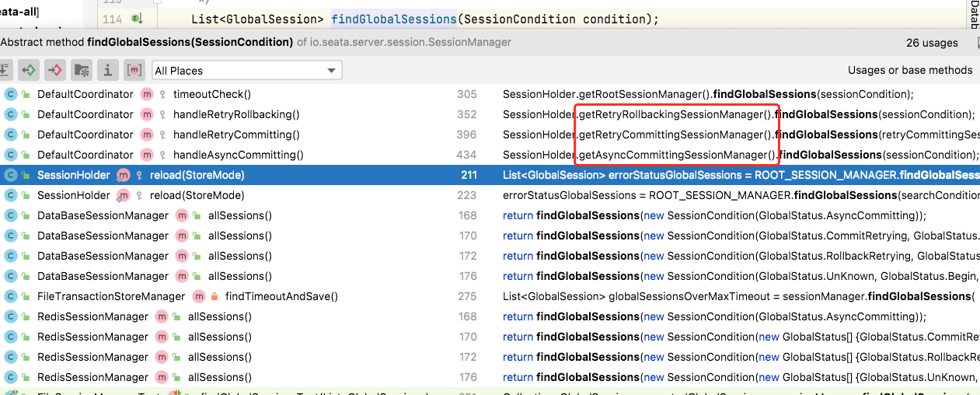
Task: Click the method icon beside timeoutCheck()
Action: pyautogui.click(x=147, y=94)
